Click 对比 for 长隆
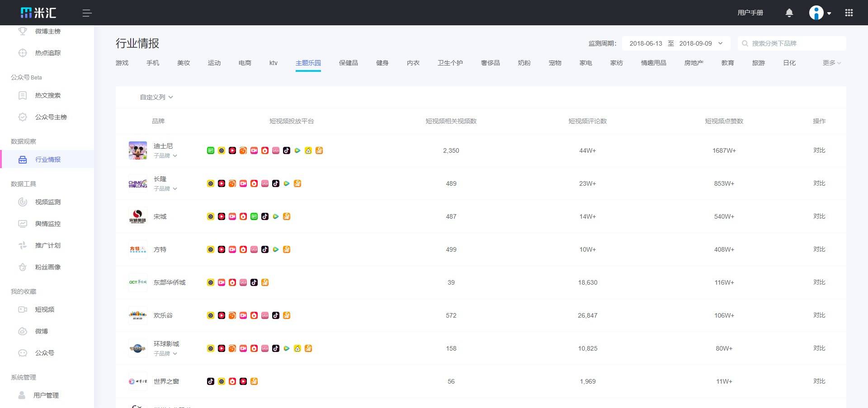This screenshot has width=868, height=408. pyautogui.click(x=819, y=183)
